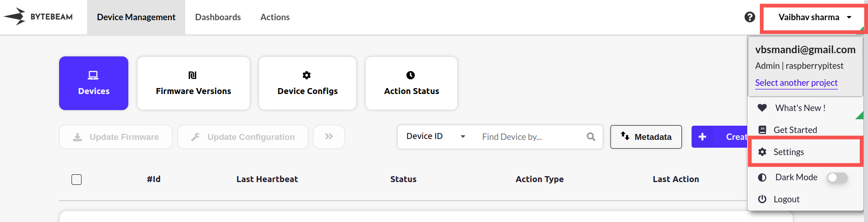
Task: Click the Metadata button
Action: [x=646, y=137]
